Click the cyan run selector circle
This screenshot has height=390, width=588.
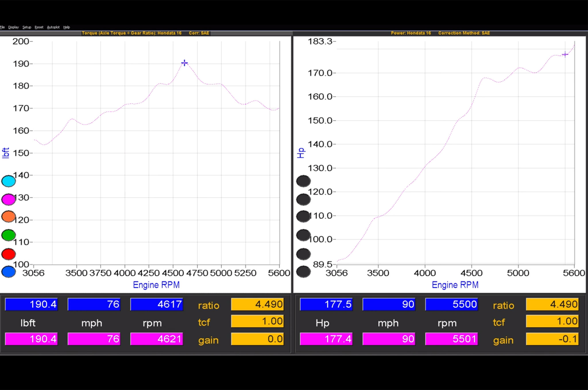[x=8, y=181]
